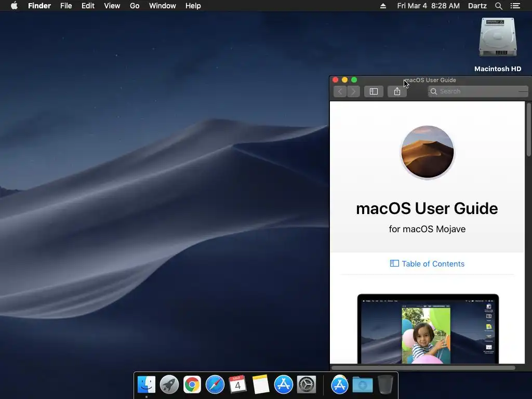
Task: Open the Go menu
Action: click(x=135, y=6)
